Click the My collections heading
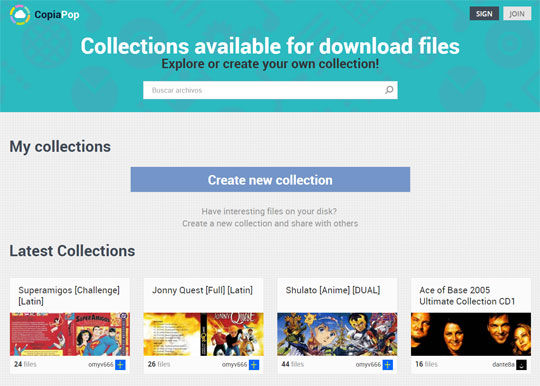This screenshot has height=386, width=540. click(x=60, y=147)
